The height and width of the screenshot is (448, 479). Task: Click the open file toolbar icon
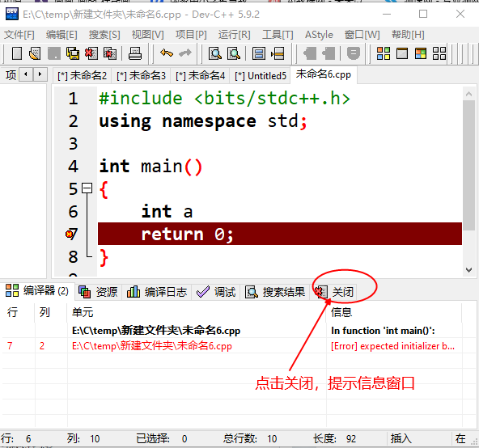click(35, 53)
